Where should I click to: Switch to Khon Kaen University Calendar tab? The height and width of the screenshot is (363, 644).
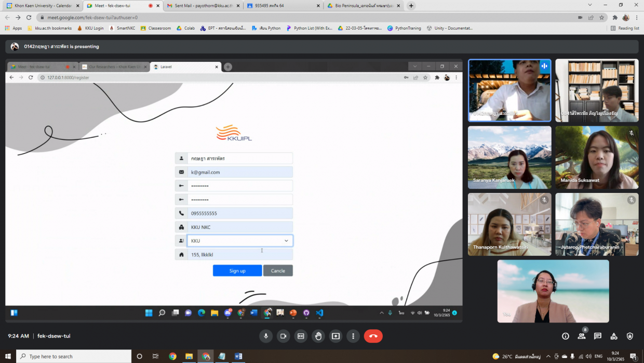coord(43,6)
